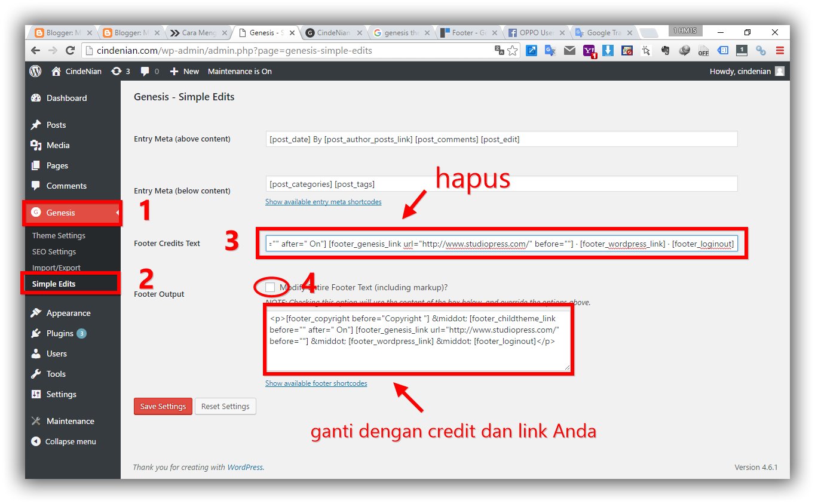Viewport: 815px width, 504px height.
Task: Click Show available footer shortcodes link
Action: 316,383
